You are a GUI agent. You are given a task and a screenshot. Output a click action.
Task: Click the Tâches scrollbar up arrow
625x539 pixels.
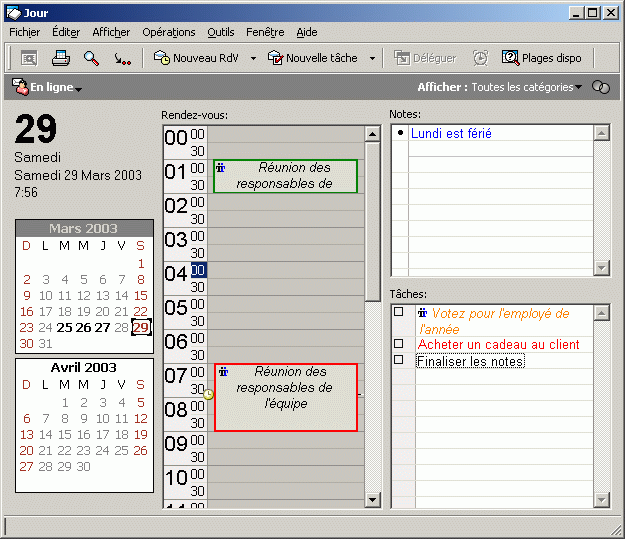coord(601,313)
